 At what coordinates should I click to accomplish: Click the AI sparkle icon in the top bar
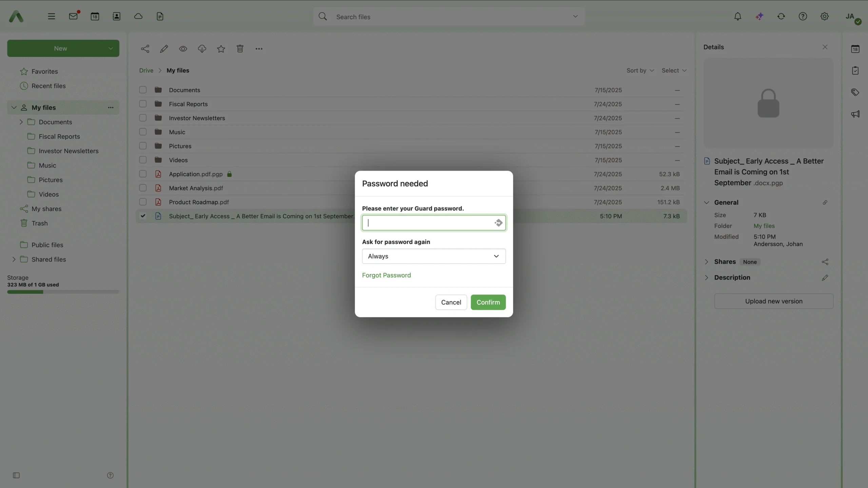(759, 16)
